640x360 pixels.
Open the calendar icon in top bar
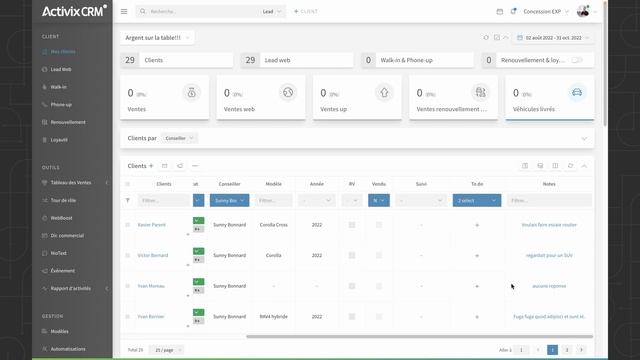click(x=500, y=11)
